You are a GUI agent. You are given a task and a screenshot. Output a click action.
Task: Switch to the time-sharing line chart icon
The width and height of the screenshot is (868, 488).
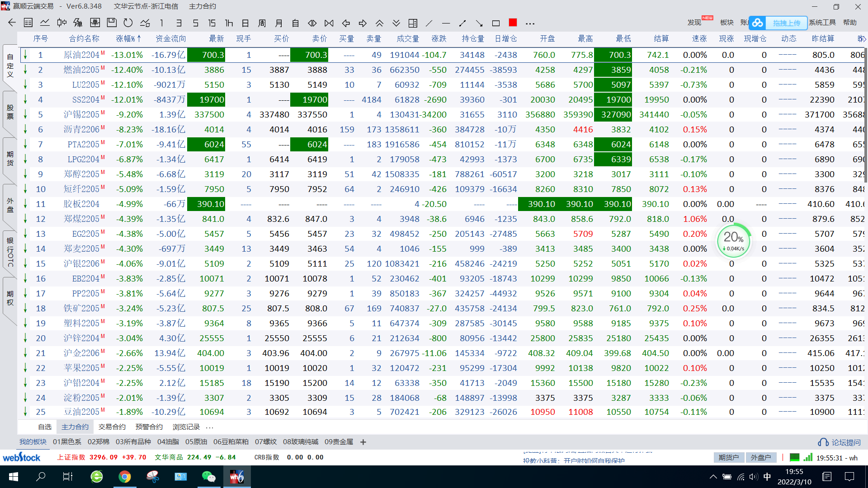click(x=45, y=23)
